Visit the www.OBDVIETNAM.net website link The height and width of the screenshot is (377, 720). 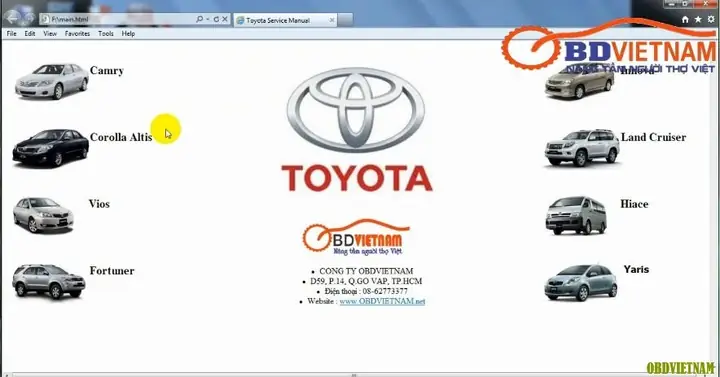pos(382,302)
